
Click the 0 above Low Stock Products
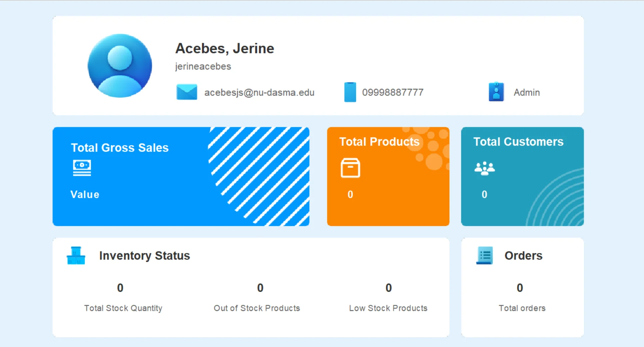point(389,288)
